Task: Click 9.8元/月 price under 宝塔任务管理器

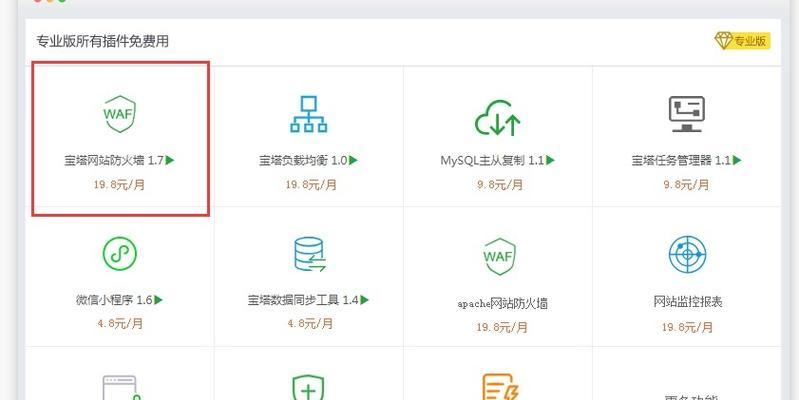Action: (686, 184)
